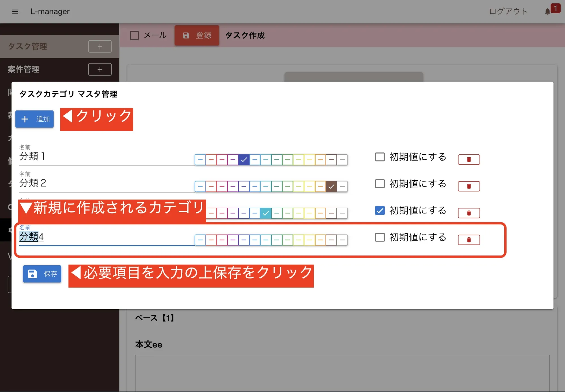Click trash icon for 分類 2
Image resolution: width=565 pixels, height=392 pixels.
(x=468, y=186)
